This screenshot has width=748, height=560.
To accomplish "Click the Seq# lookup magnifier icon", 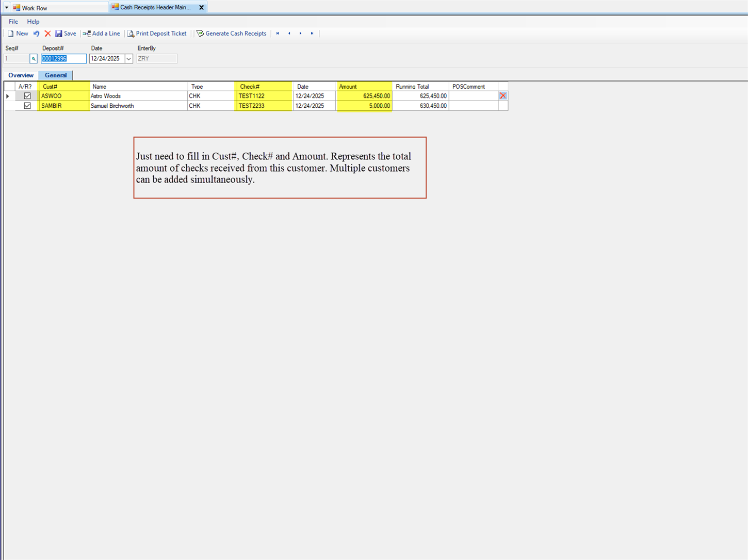I will [x=33, y=58].
